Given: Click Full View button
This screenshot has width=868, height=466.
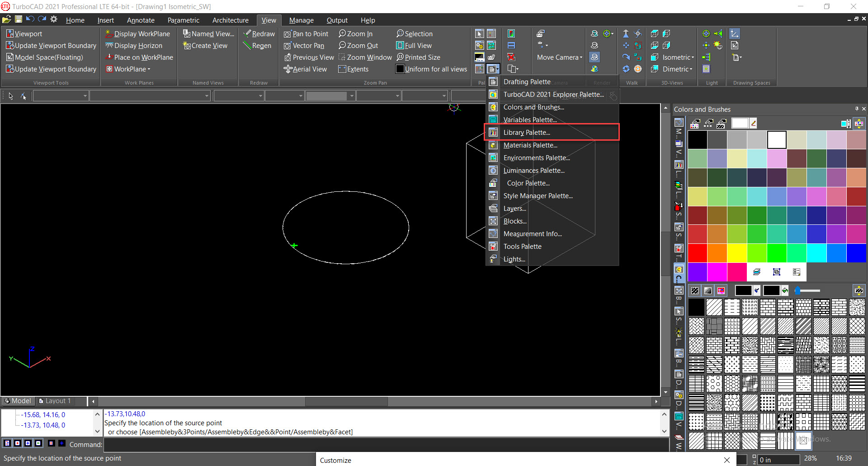Looking at the screenshot, I should point(414,46).
